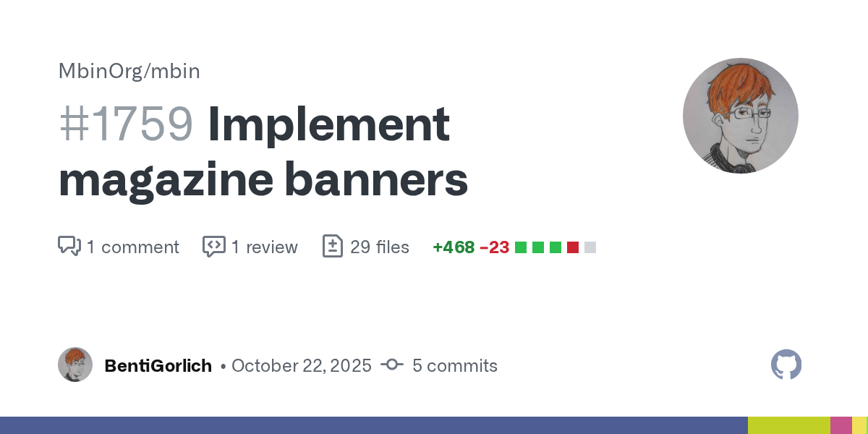This screenshot has height=434, width=868.
Task: Click the pink segment of language bar
Action: tap(841, 425)
